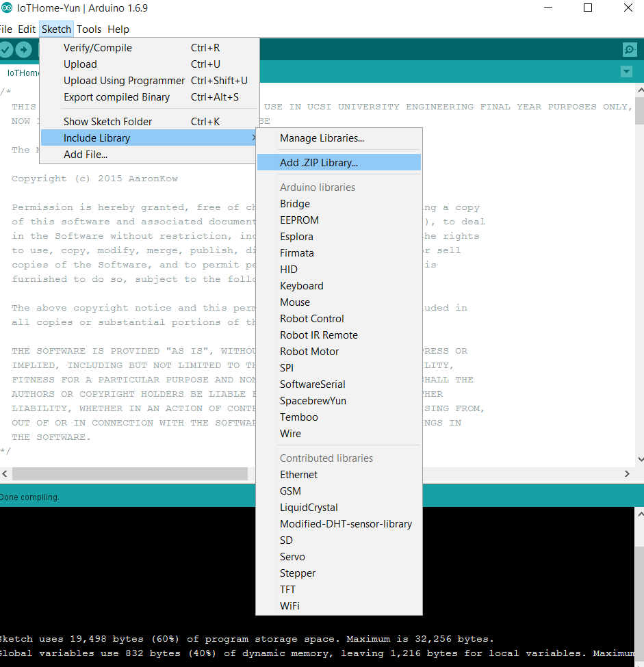This screenshot has width=644, height=667.
Task: Include the Bridge library
Action: click(x=339, y=204)
